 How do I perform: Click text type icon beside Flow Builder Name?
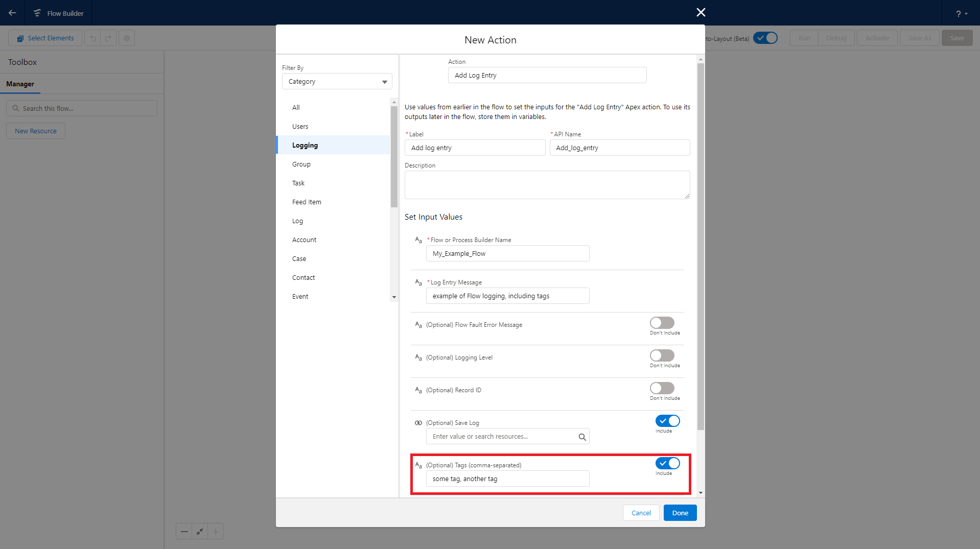(418, 240)
